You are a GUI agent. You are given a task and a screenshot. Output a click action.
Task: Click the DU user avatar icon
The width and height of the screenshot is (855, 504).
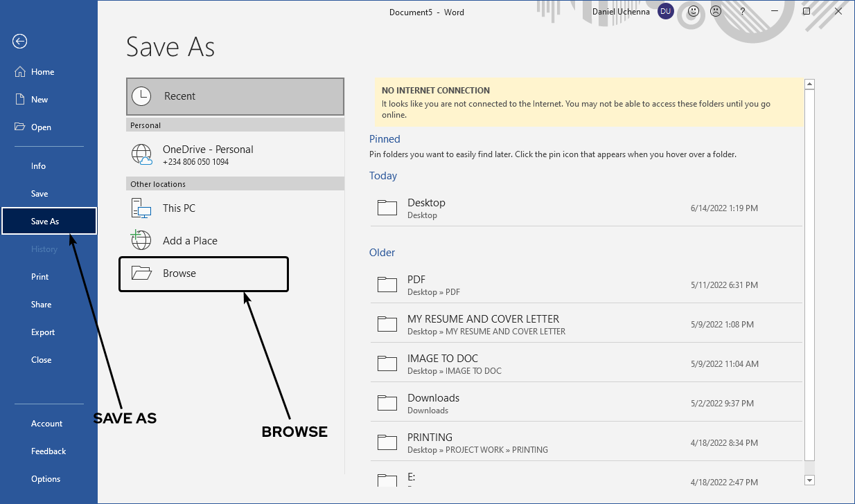(x=665, y=12)
